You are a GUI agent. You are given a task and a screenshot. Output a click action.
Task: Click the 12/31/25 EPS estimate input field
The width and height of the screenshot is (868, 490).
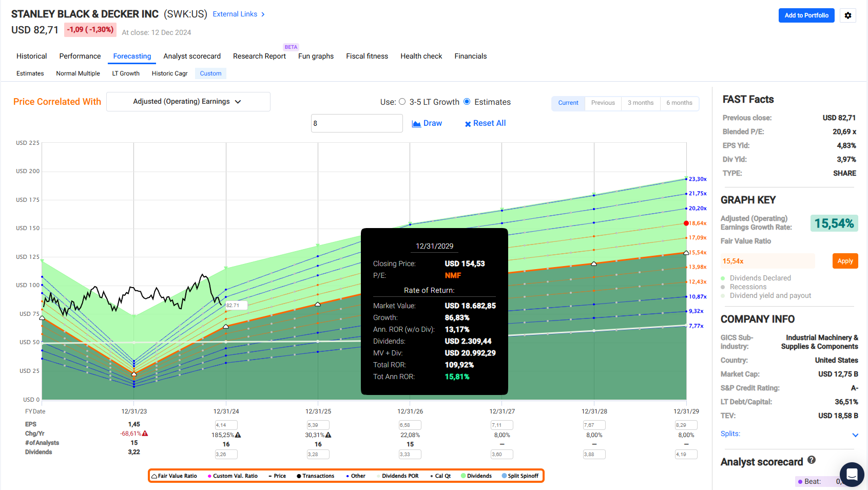tap(318, 425)
